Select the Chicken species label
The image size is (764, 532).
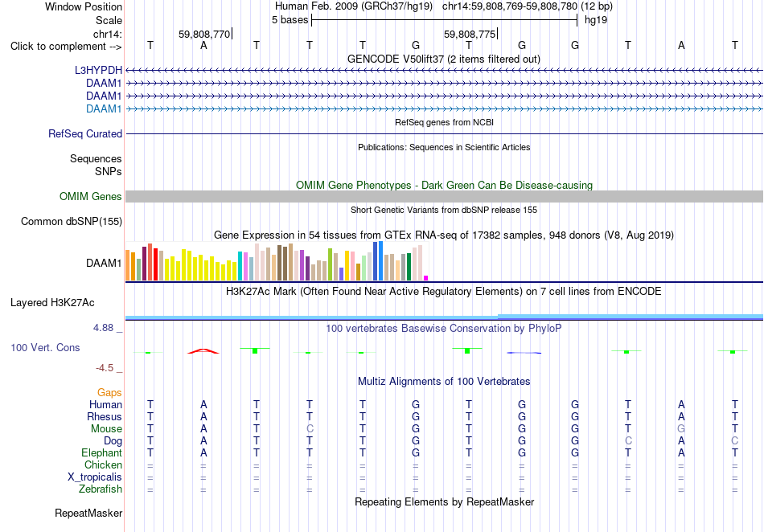pos(103,464)
